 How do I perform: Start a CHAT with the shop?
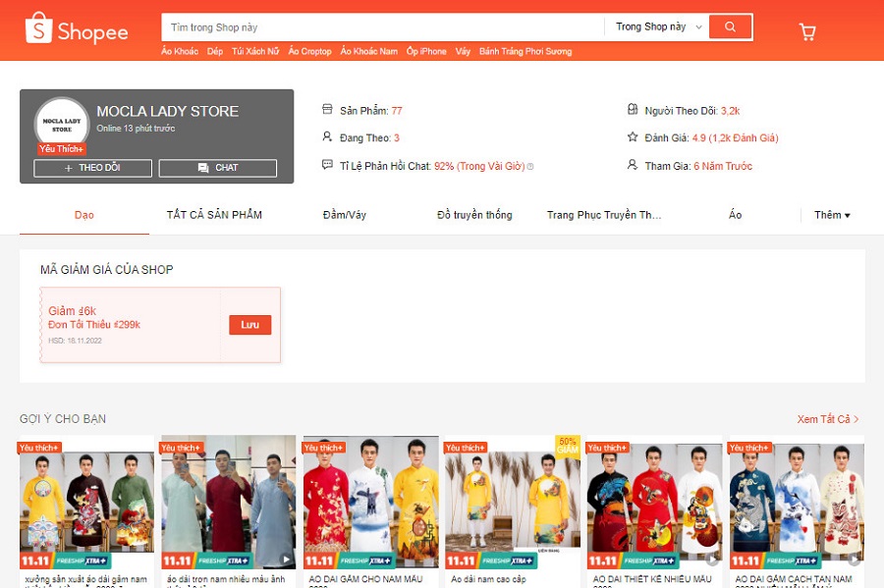218,168
